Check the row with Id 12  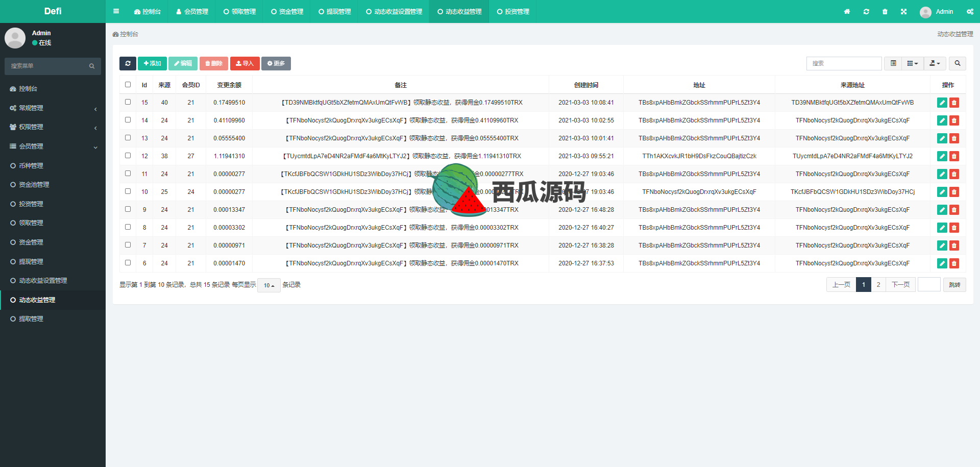[x=128, y=156]
